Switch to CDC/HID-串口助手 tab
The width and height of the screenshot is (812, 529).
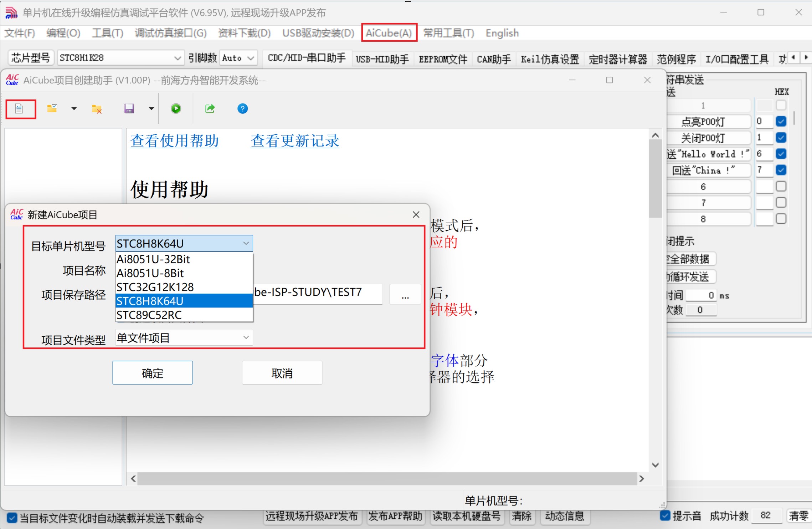(x=307, y=58)
